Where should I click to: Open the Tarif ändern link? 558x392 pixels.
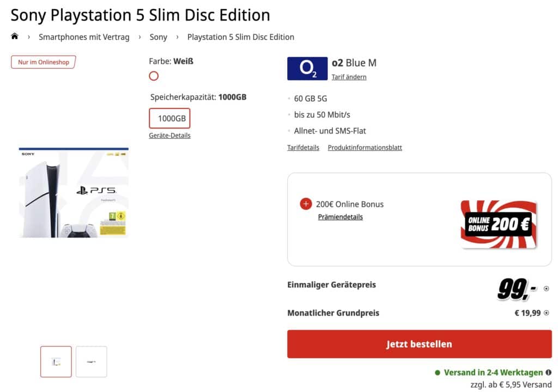[349, 77]
